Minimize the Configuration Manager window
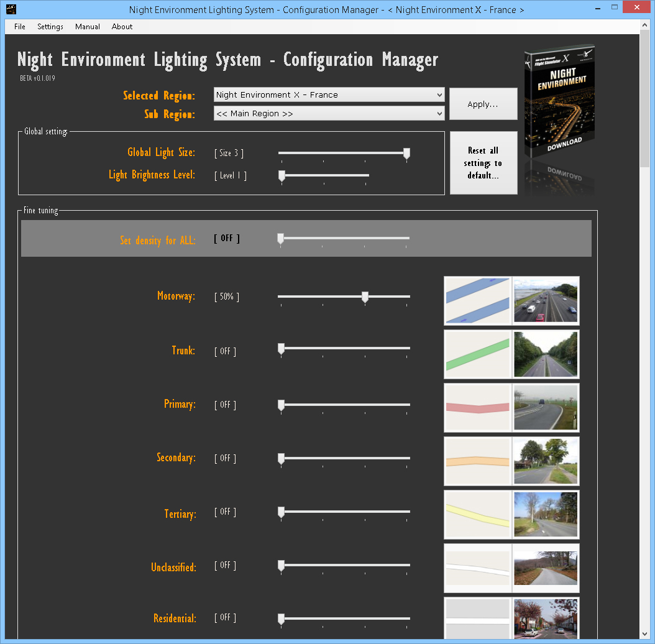This screenshot has width=655, height=644. point(598,7)
